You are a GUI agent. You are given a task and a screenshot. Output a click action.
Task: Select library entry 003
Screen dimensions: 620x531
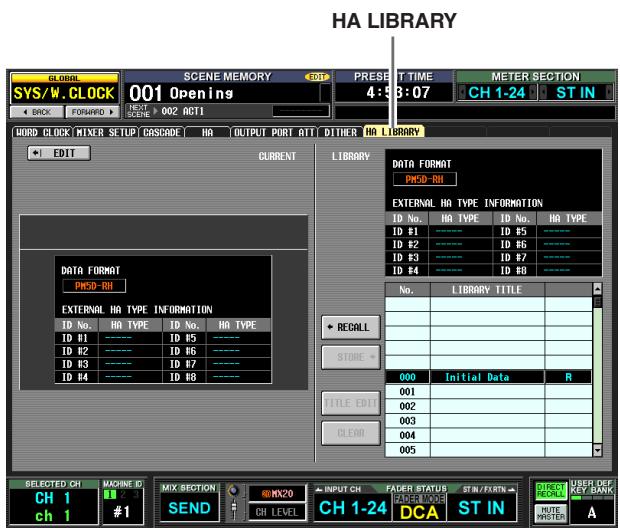[x=488, y=421]
